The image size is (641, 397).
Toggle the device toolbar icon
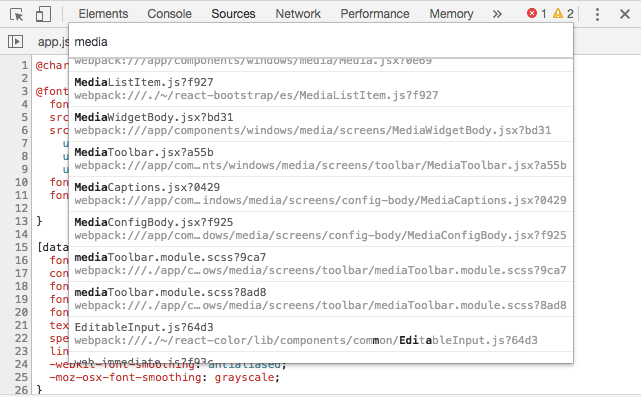coord(43,14)
